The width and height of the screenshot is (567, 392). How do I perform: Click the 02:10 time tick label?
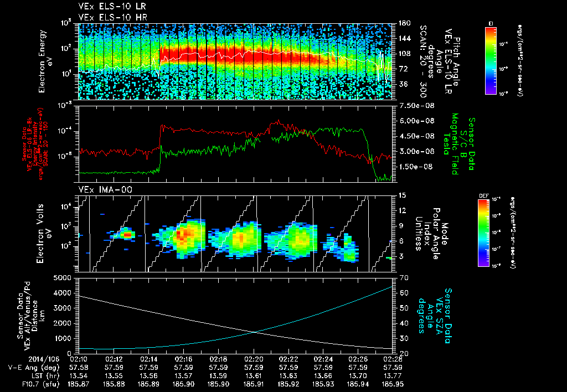tap(79, 359)
